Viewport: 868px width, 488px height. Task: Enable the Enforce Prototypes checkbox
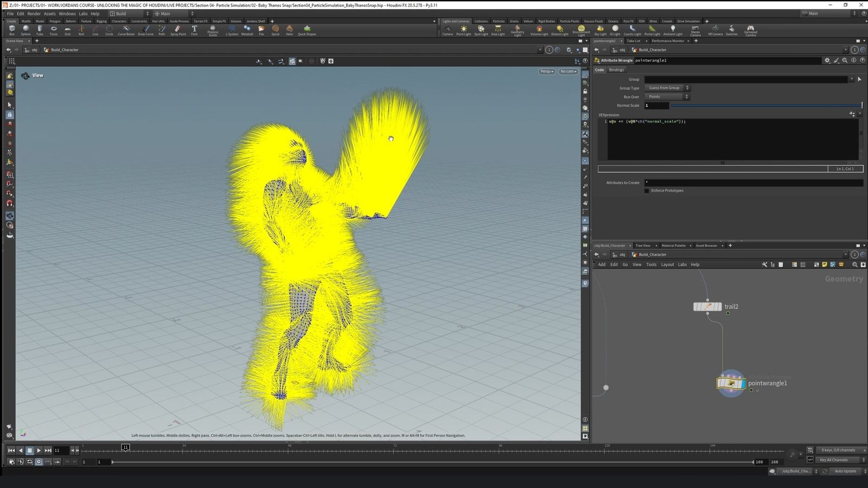click(x=646, y=190)
